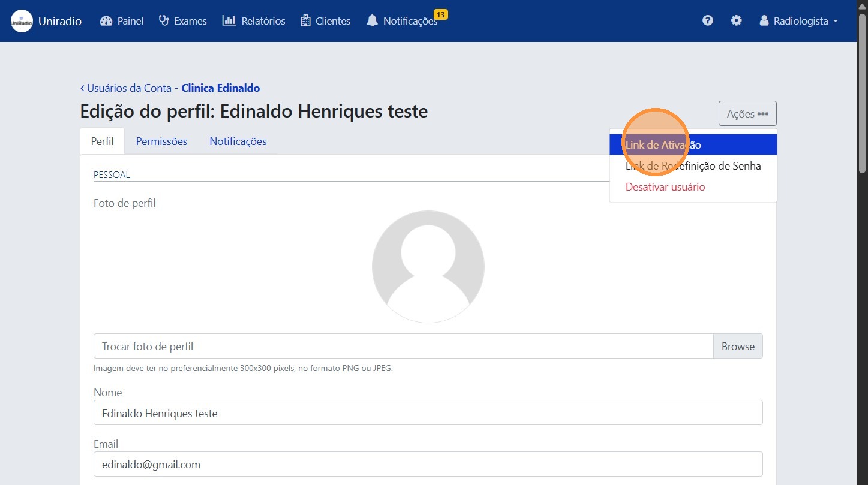The image size is (868, 485).
Task: Click the profile photo placeholder avatar
Action: click(428, 267)
